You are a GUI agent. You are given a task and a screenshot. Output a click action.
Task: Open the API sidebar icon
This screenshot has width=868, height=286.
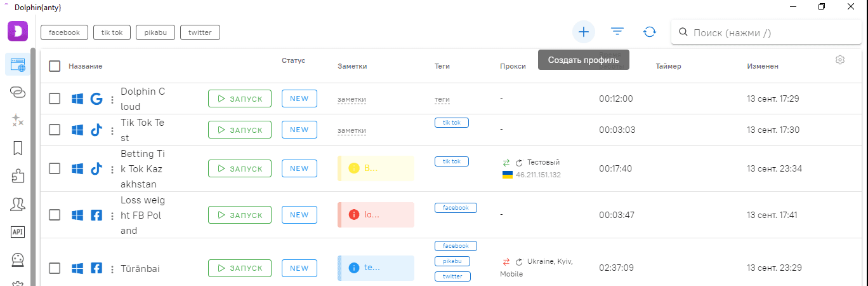point(18,232)
